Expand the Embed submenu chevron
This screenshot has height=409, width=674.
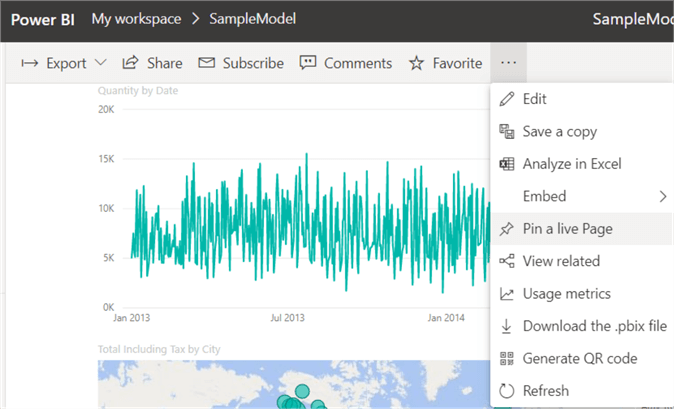pyautogui.click(x=662, y=196)
